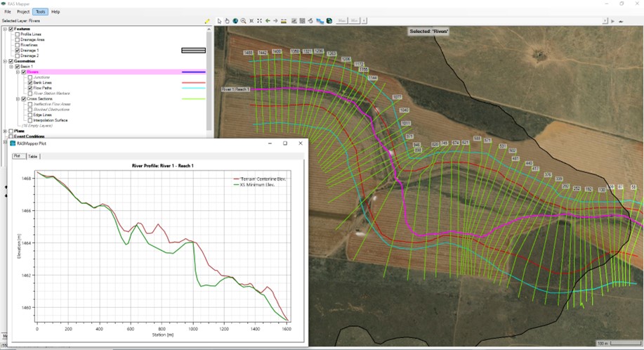
Task: Check the Plans group checkbox
Action: coord(11,131)
